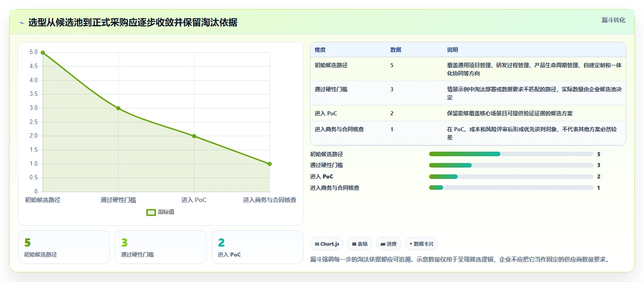Click the lightning icon before the title

coord(21,23)
